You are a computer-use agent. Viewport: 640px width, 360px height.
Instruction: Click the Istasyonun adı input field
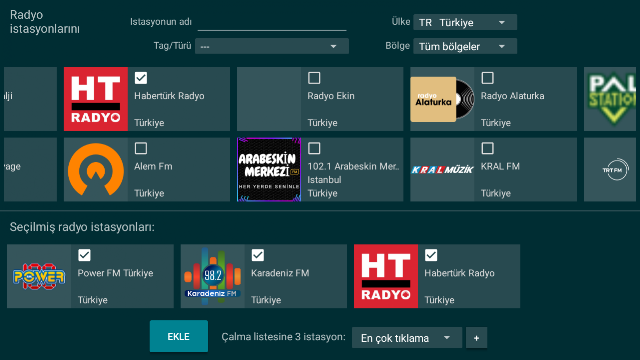(272, 22)
